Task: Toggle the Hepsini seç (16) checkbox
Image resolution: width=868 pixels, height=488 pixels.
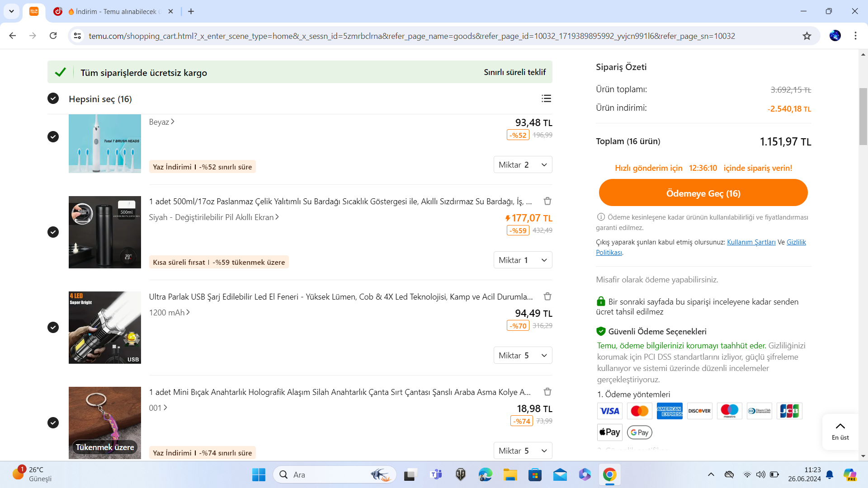Action: coord(53,99)
